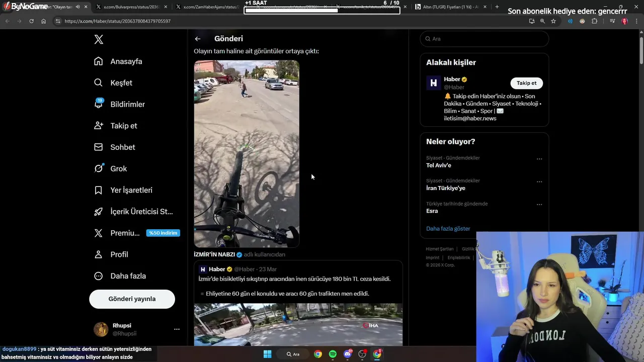
Task: Open Daha fazla menu
Action: coord(120,276)
